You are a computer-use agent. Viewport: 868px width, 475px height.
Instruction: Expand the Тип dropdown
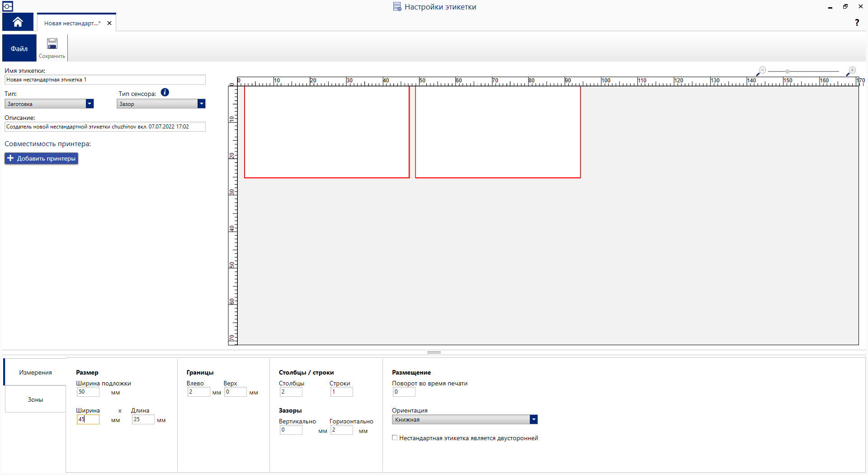tap(90, 104)
